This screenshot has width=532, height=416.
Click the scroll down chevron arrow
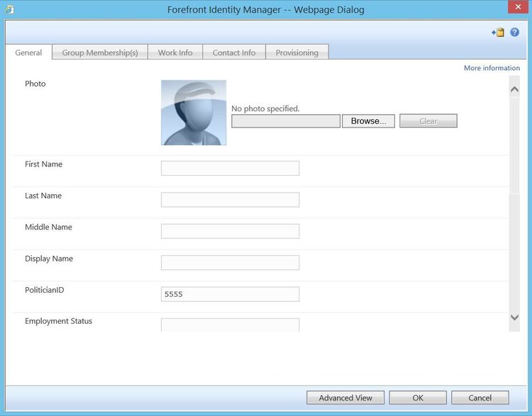514,317
